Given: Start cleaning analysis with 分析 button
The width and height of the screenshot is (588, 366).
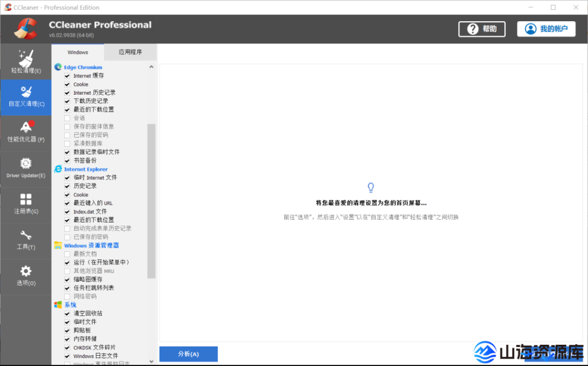Looking at the screenshot, I should pos(188,354).
